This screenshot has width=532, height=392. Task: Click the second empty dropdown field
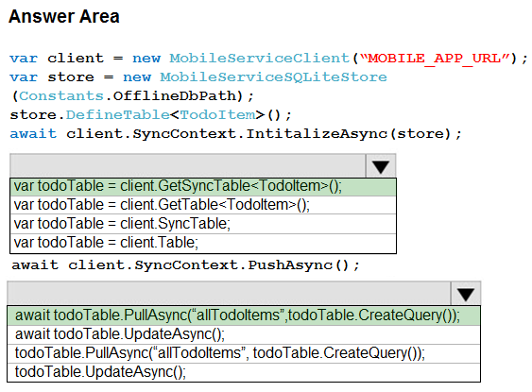(x=229, y=294)
